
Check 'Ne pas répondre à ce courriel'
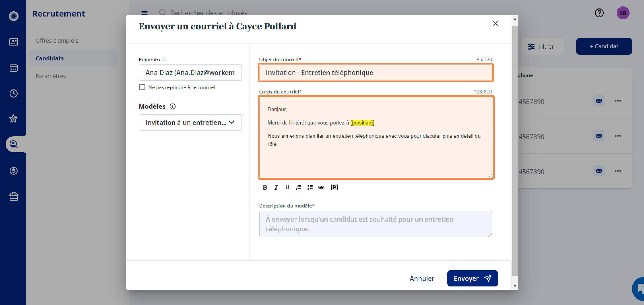click(142, 87)
